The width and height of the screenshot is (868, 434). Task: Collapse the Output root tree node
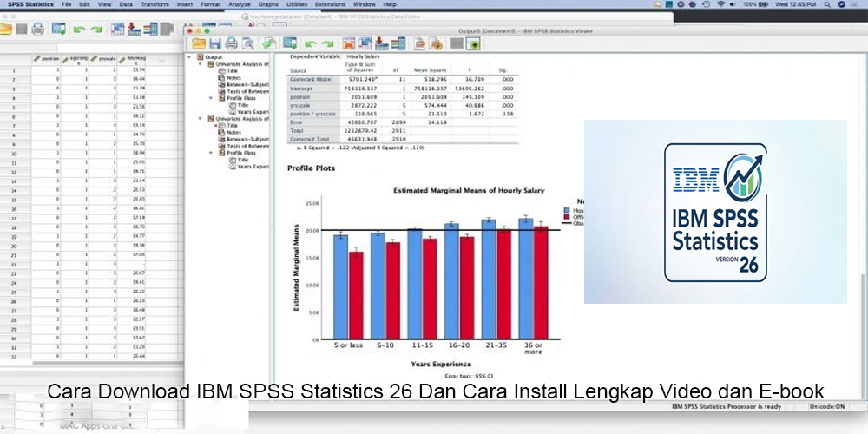(188, 57)
